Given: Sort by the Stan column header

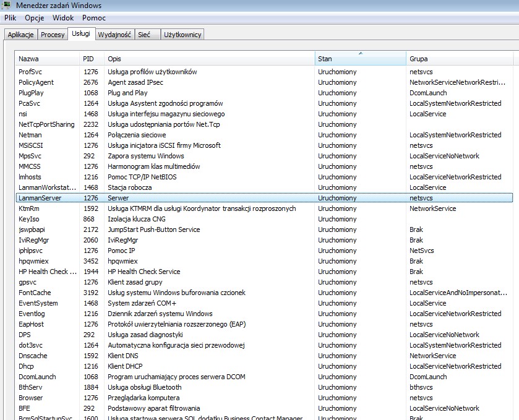Looking at the screenshot, I should point(360,59).
